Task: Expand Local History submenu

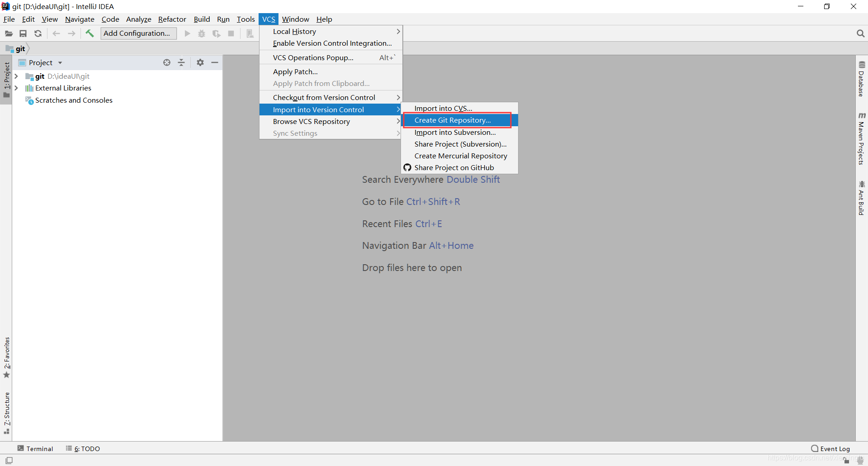Action: (330, 31)
